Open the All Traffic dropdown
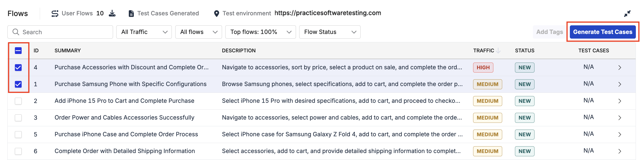The width and height of the screenshot is (644, 160). pyautogui.click(x=144, y=32)
